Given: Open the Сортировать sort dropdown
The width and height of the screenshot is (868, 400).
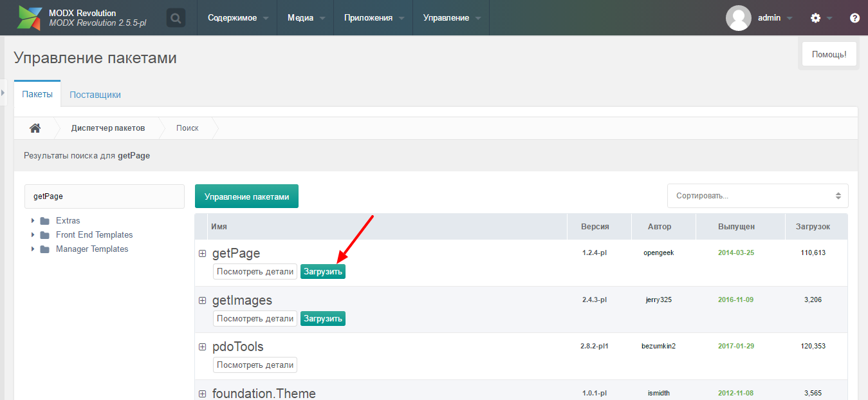Looking at the screenshot, I should coord(758,196).
